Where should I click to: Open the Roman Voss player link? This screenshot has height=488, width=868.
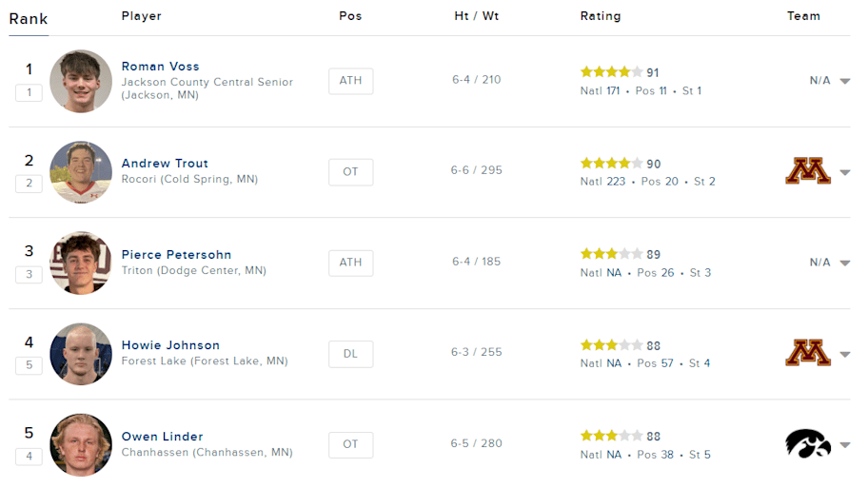coord(160,67)
